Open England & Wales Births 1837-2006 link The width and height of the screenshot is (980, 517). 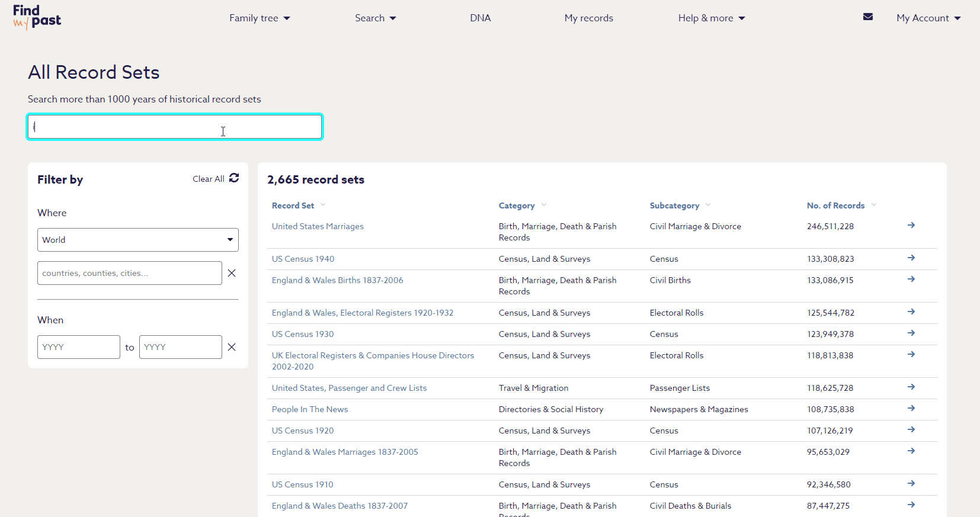[337, 280]
